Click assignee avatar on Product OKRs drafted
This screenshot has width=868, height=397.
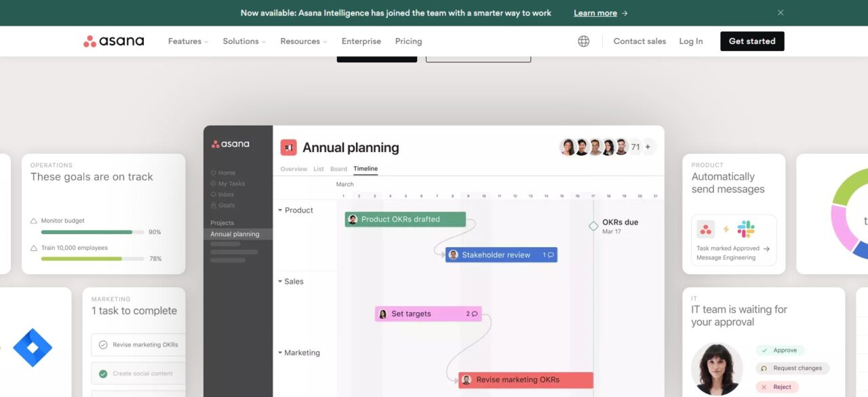(x=353, y=219)
